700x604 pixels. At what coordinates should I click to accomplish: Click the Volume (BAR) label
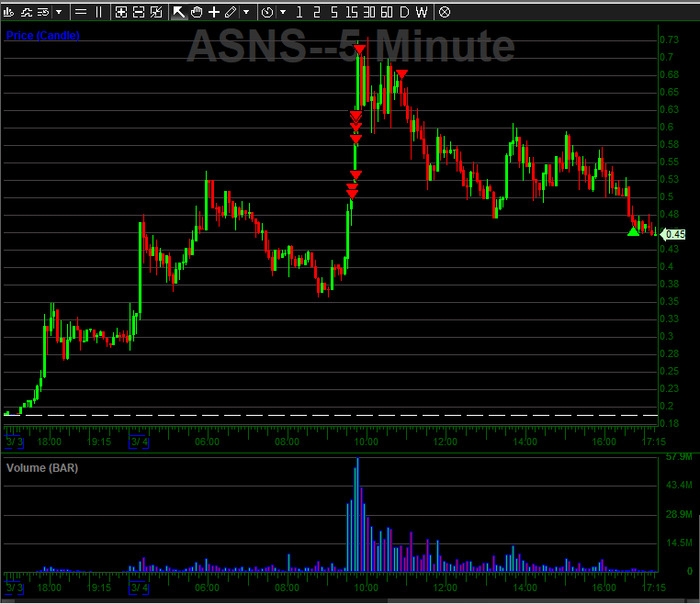click(42, 468)
